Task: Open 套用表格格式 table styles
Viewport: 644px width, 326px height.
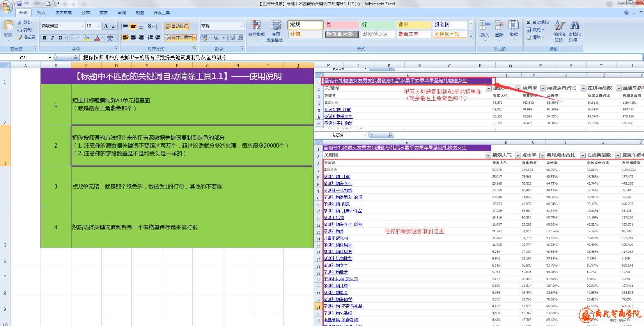Action: coord(276,31)
